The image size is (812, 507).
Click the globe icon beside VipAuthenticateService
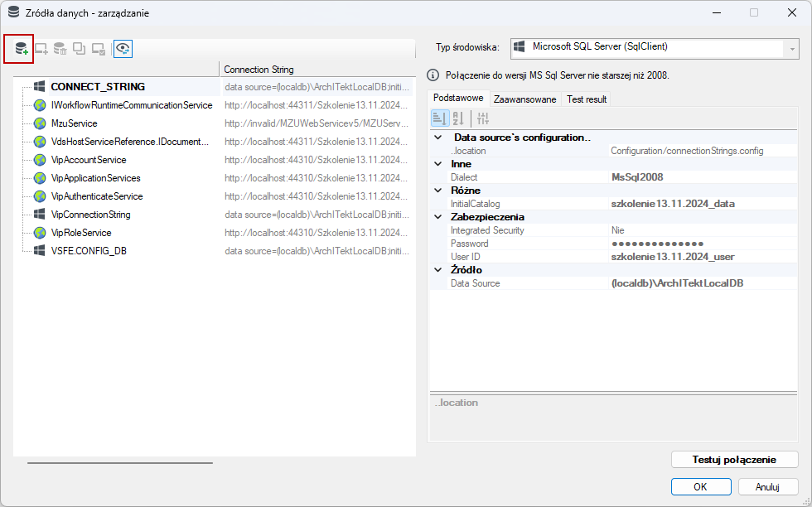point(40,196)
